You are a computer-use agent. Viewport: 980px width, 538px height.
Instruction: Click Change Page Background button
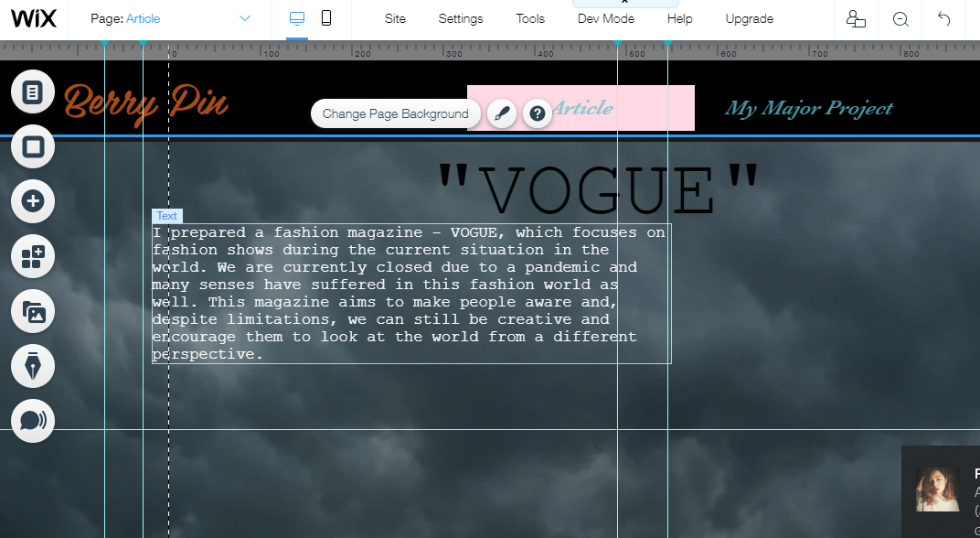pyautogui.click(x=396, y=113)
